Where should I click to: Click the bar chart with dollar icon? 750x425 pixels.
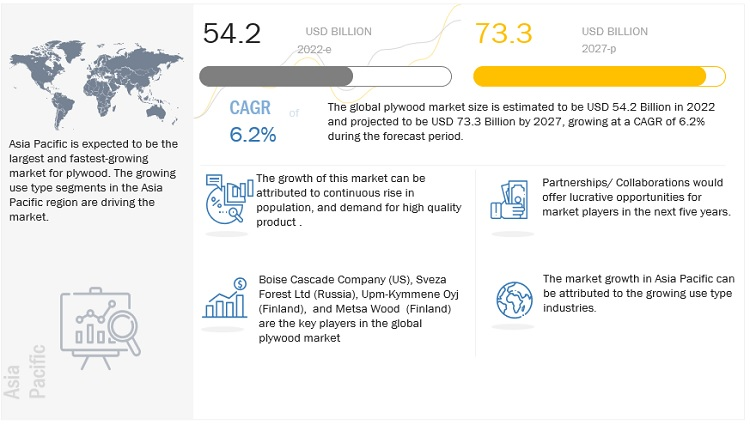(x=225, y=298)
